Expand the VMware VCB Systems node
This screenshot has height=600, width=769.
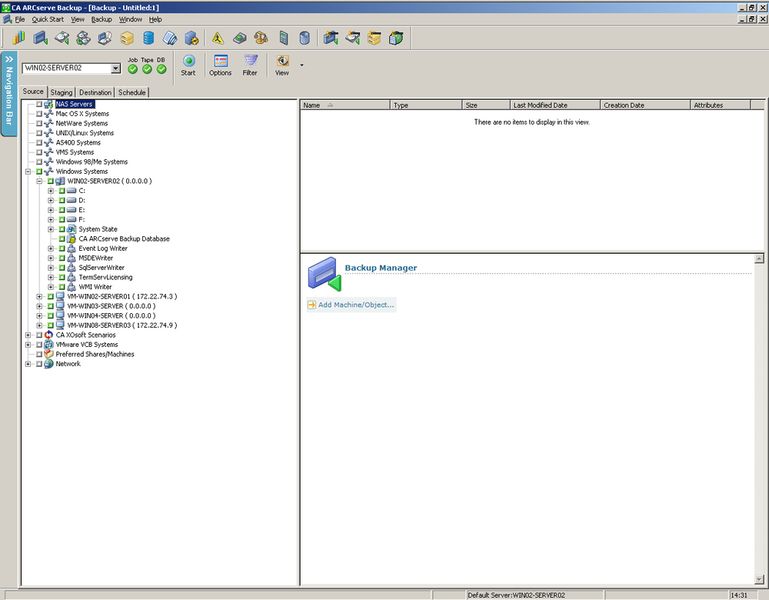point(28,344)
